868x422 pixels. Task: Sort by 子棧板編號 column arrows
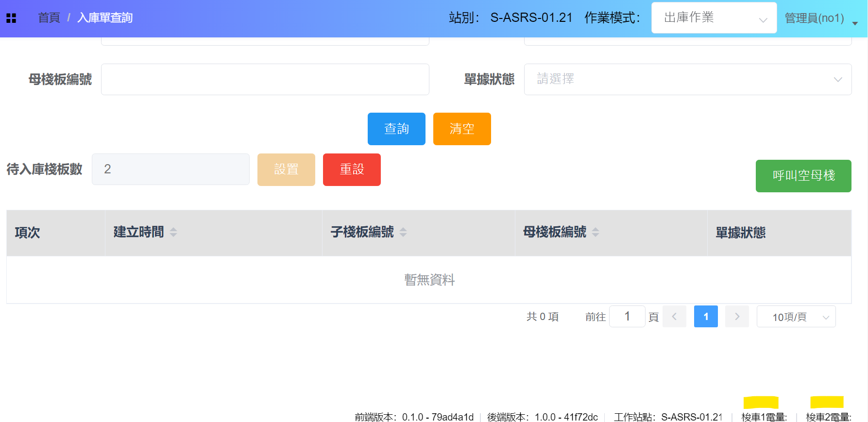click(403, 233)
